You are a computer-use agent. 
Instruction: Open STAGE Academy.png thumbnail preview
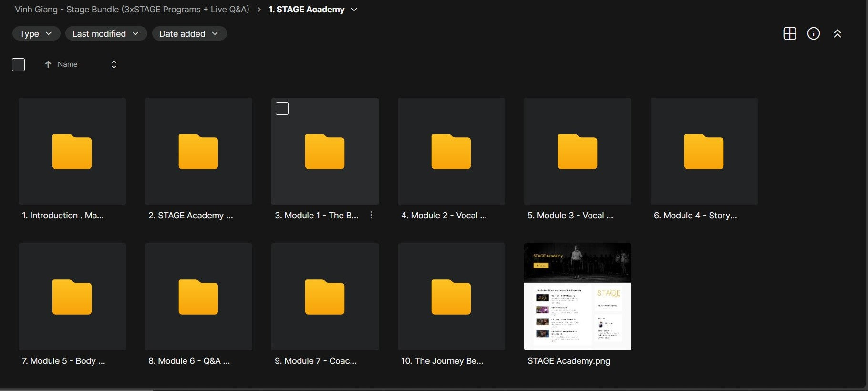click(x=577, y=297)
